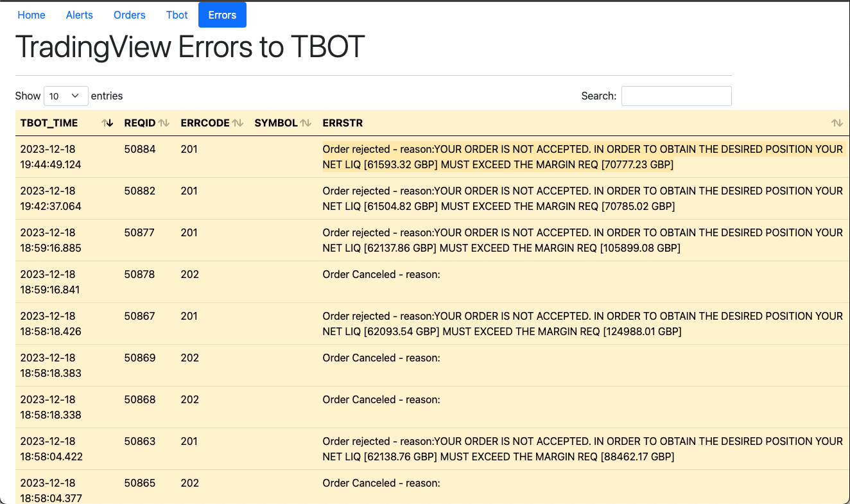Image resolution: width=850 pixels, height=504 pixels.
Task: Click timestamp 2023-12-18 18:58:04.422
Action: [x=51, y=449]
